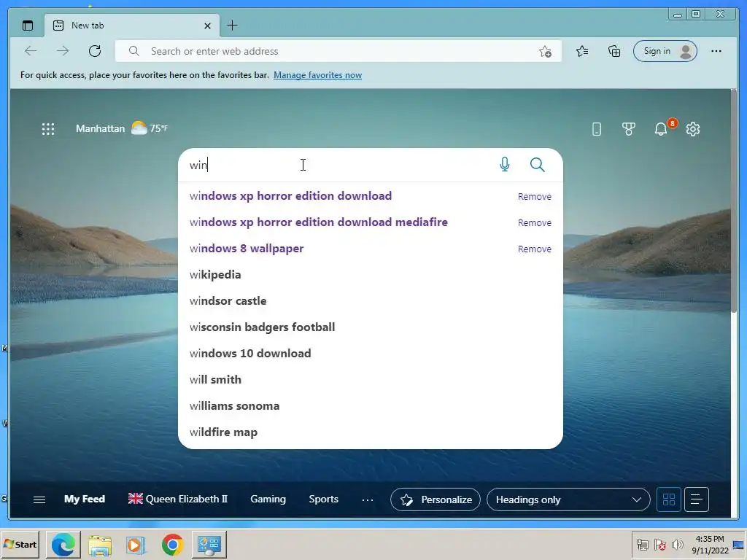Open the mobile phone icon on page
The image size is (747, 560).
pos(597,129)
